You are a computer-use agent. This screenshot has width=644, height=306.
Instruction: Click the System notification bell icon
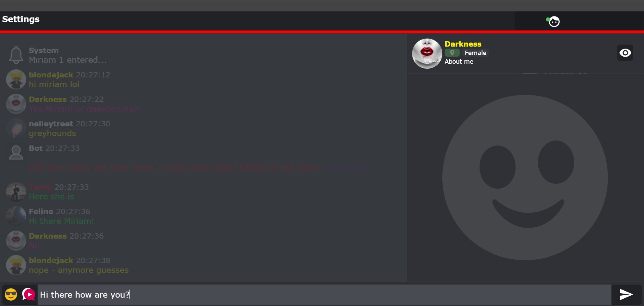coord(16,55)
